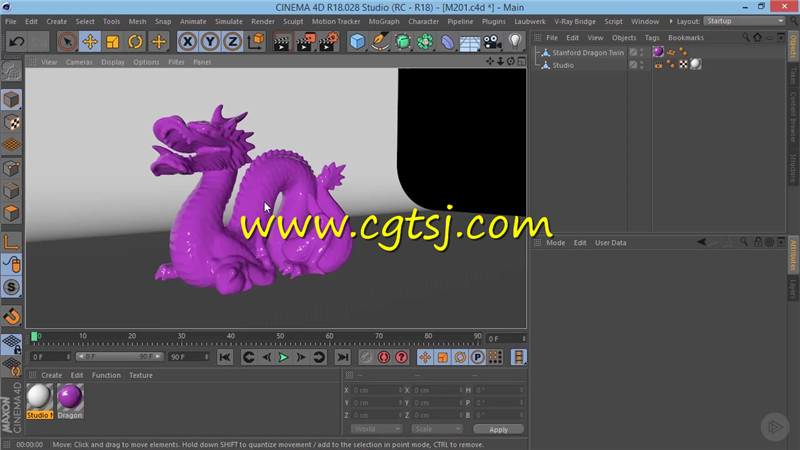
Task: Open the viewport Cameras menu
Action: (x=79, y=62)
